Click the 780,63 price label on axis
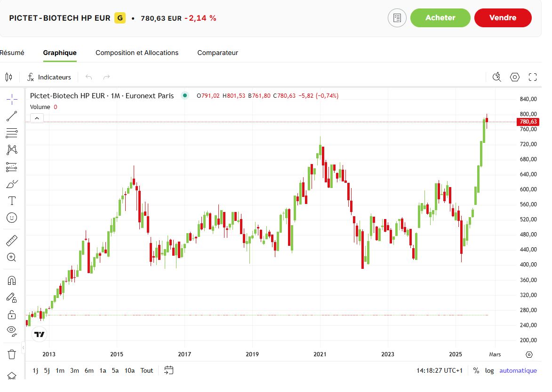Screen dimensions: 552x392 pos(528,122)
